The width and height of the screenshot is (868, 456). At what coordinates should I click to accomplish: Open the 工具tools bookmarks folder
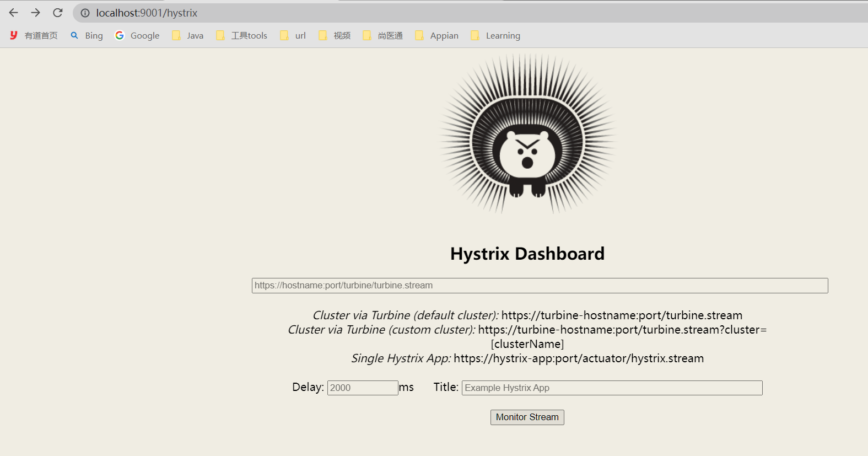click(x=242, y=35)
